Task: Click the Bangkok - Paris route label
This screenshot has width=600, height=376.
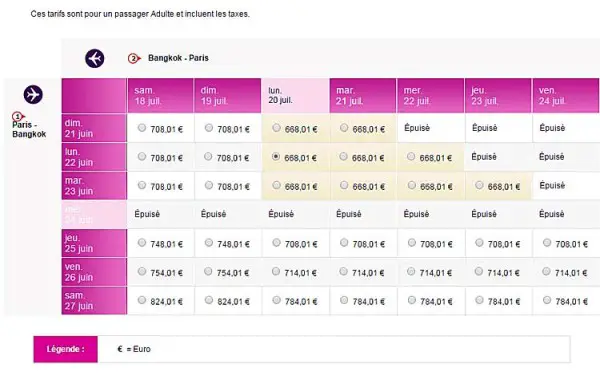Action: coord(178,58)
